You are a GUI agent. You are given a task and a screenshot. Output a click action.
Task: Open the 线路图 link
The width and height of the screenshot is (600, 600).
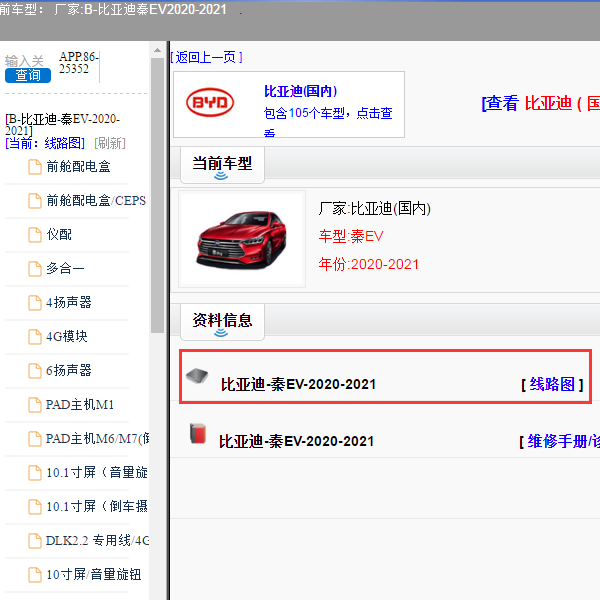click(552, 384)
